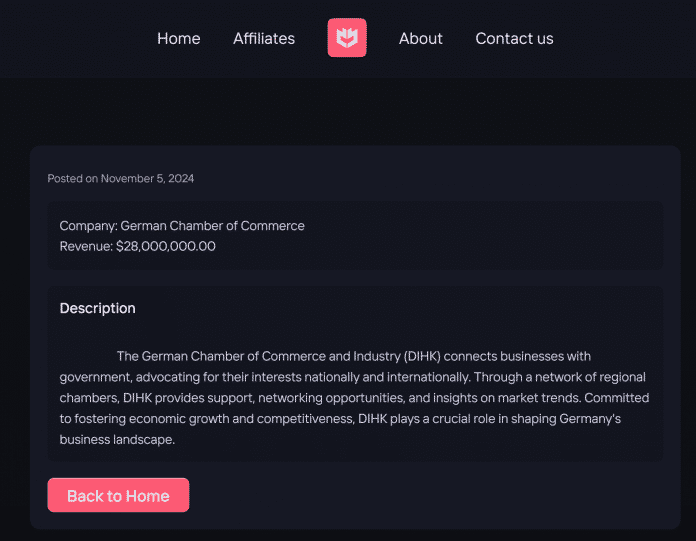Go to the Home nav link

(178, 39)
